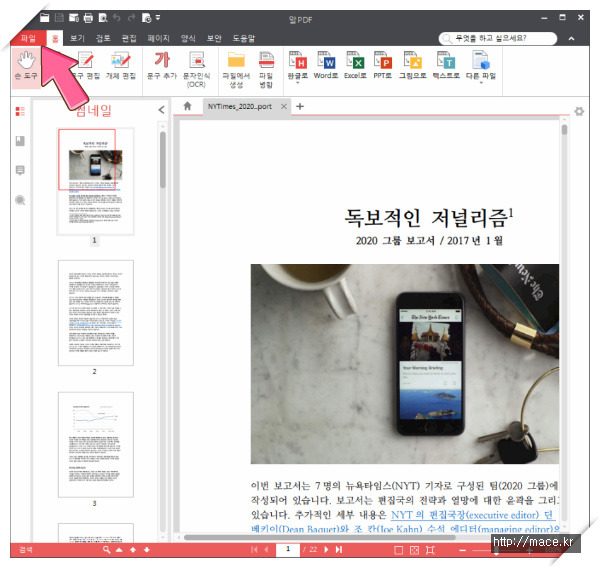Viewport: 600px width, 568px height.
Task: Convert to 한글로 HWP format
Action: [x=298, y=65]
